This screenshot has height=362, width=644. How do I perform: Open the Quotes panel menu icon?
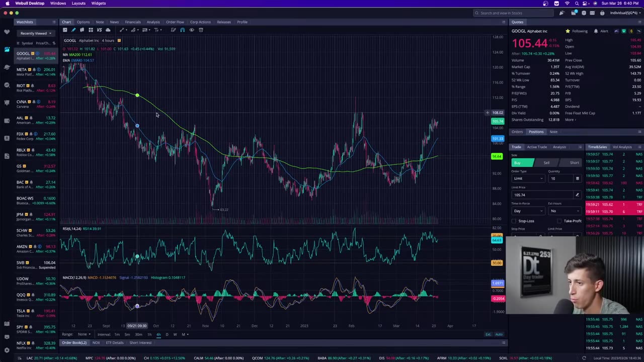coord(638,22)
